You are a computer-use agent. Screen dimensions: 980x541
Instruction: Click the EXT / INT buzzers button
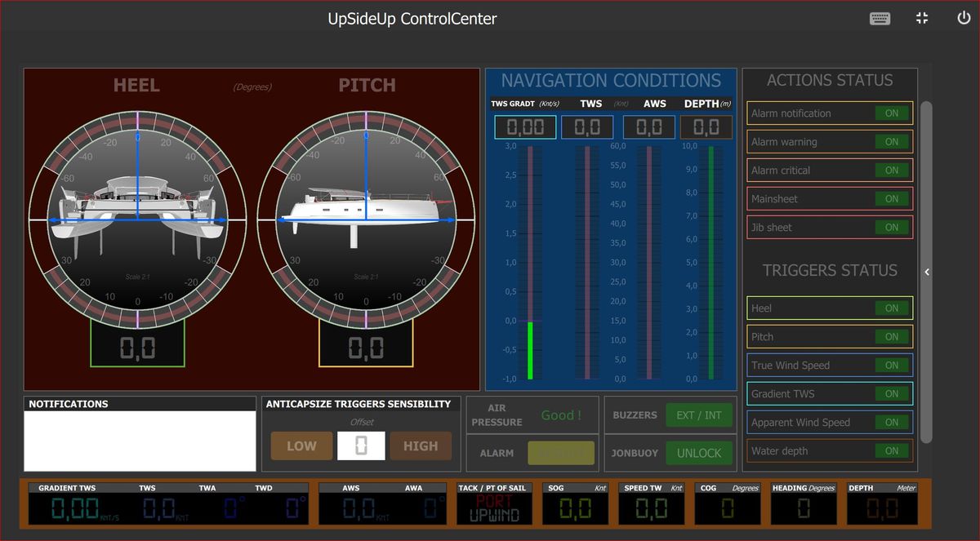[x=698, y=415]
